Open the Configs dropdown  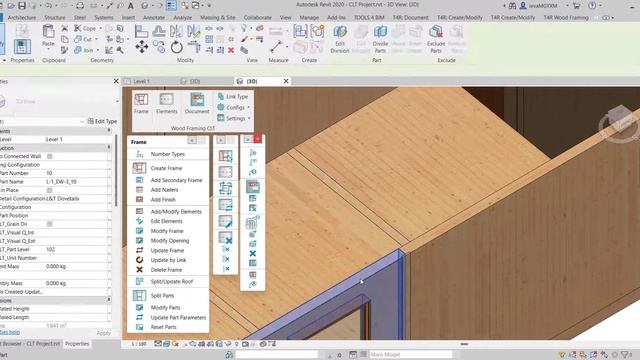[234, 107]
